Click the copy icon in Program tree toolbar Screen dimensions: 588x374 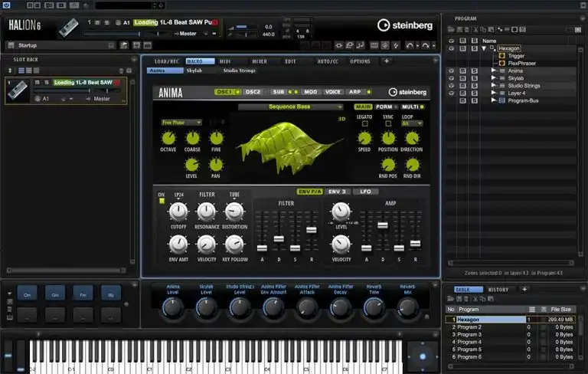click(x=483, y=29)
